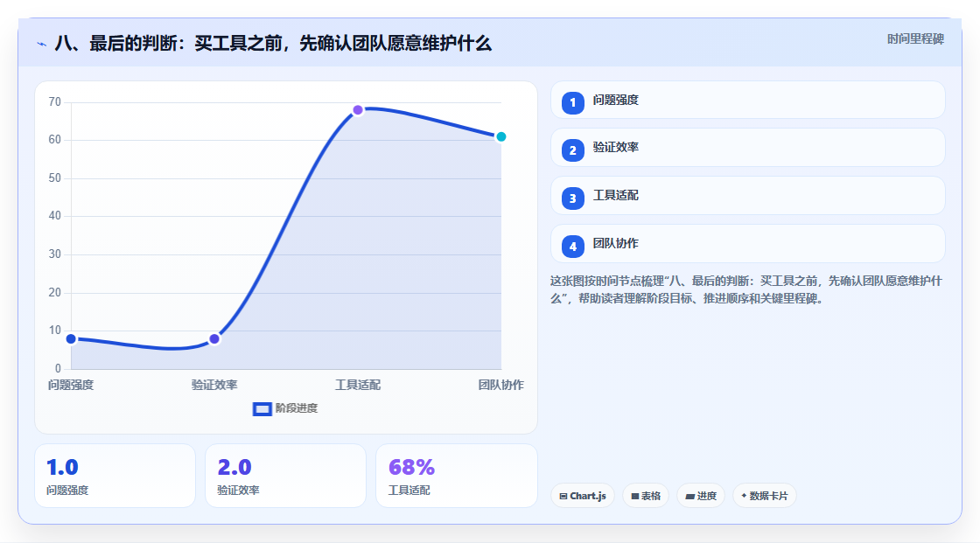Click the 2.0 验证效率 stat card
980x543 pixels.
click(x=285, y=477)
